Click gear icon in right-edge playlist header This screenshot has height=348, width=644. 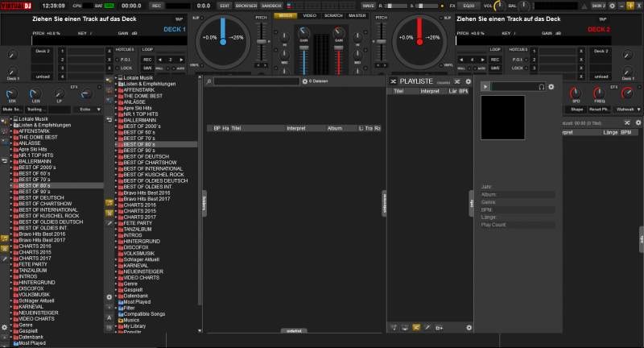pyautogui.click(x=638, y=122)
